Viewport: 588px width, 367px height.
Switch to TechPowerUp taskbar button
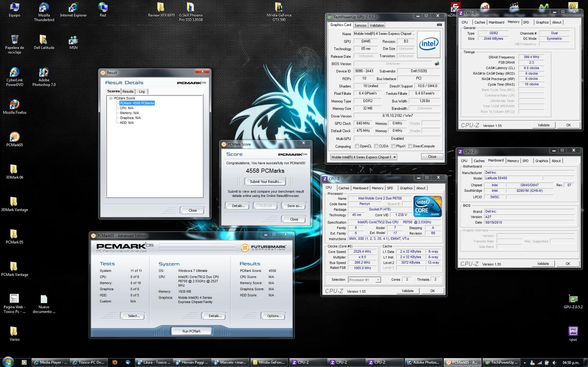(501, 362)
